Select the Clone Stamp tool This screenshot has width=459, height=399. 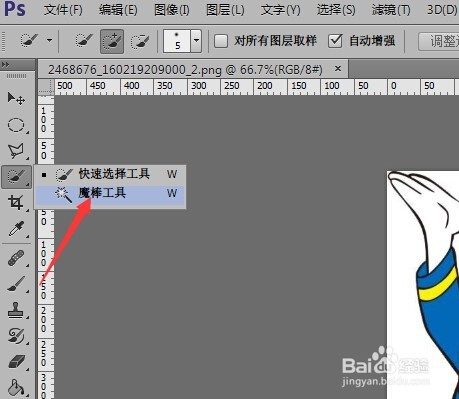click(x=16, y=310)
